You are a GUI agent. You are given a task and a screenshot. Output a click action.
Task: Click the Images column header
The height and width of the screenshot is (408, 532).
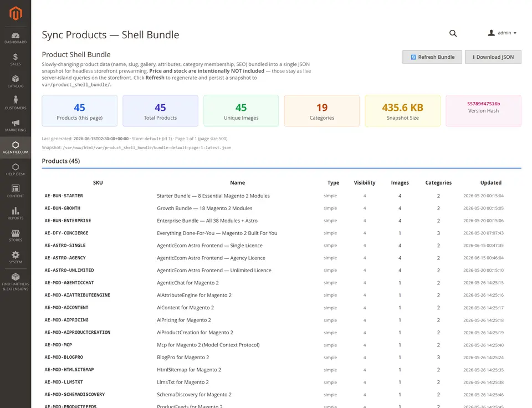[400, 182]
